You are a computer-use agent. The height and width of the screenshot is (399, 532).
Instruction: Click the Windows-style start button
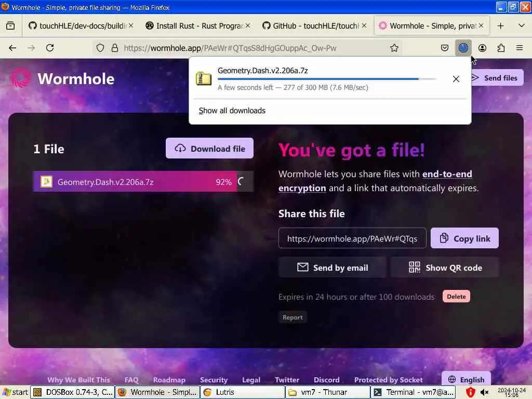click(x=15, y=392)
